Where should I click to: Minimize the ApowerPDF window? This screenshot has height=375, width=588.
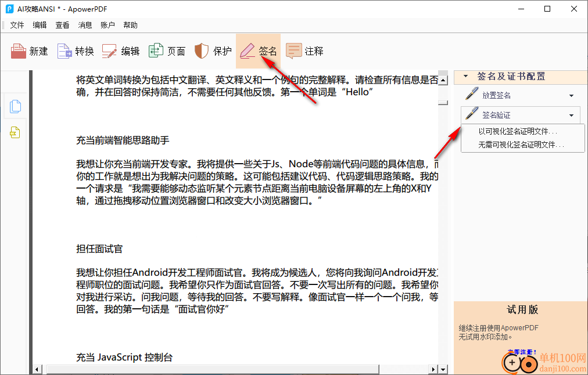coord(521,9)
